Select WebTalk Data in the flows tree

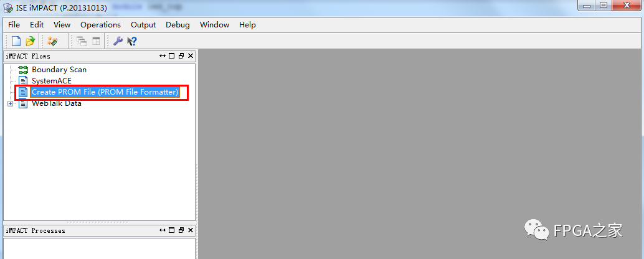tap(57, 103)
